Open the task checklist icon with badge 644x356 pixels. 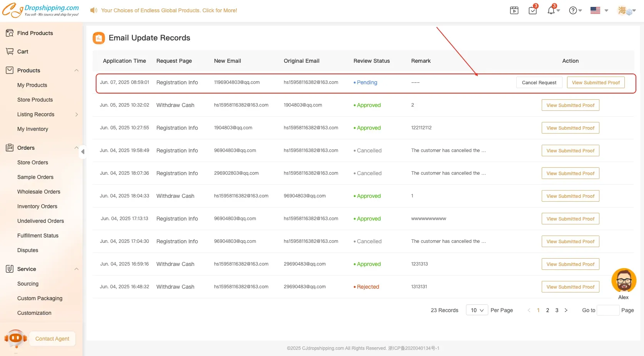[533, 10]
